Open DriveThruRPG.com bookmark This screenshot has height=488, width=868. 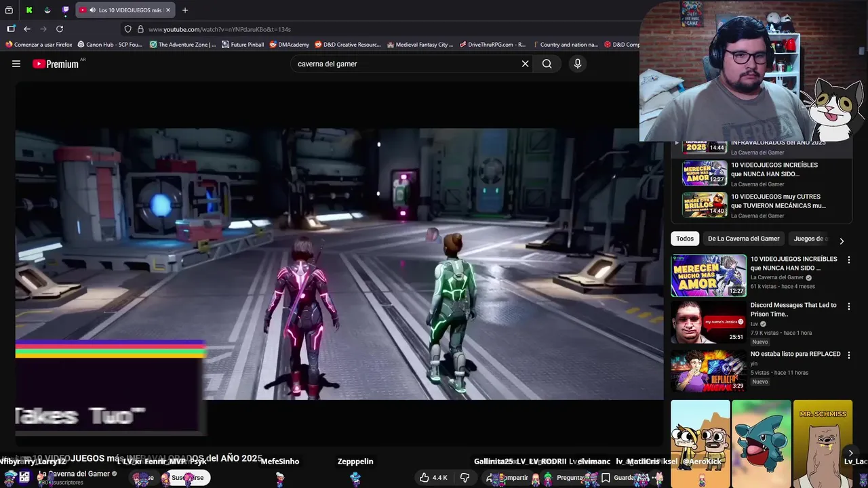[x=492, y=45]
